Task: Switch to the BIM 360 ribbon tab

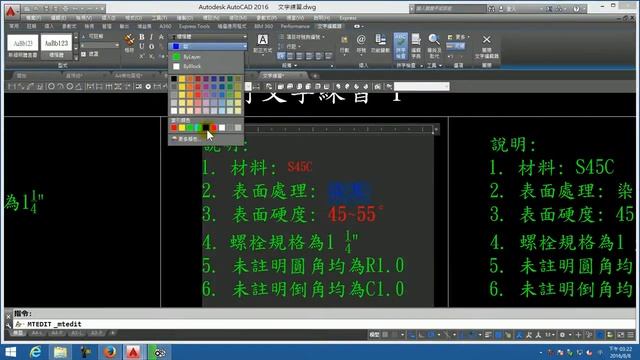Action: pos(263,26)
